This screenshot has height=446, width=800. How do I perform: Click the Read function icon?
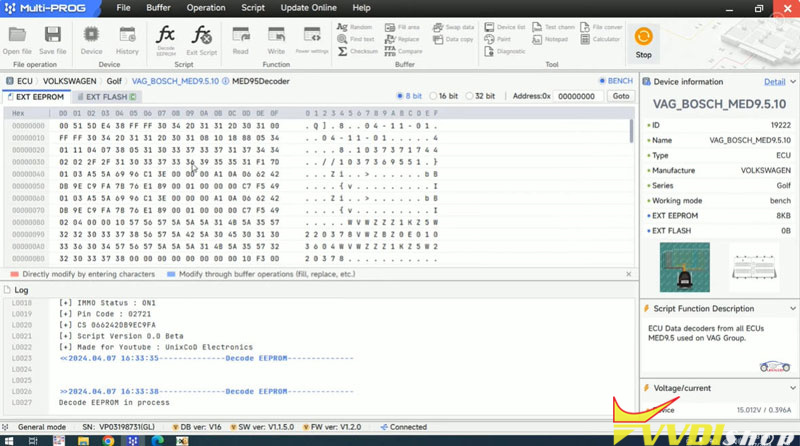click(240, 38)
